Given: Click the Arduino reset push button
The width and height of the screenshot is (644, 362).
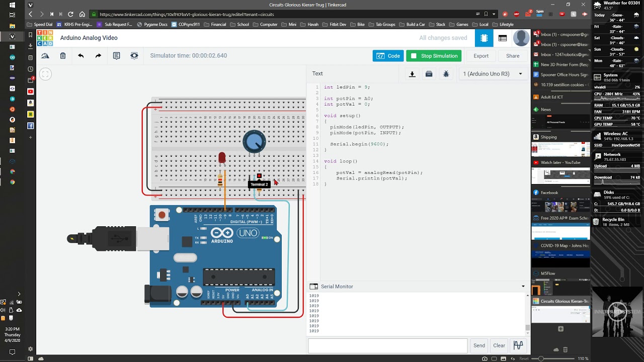Looking at the screenshot, I should [162, 215].
